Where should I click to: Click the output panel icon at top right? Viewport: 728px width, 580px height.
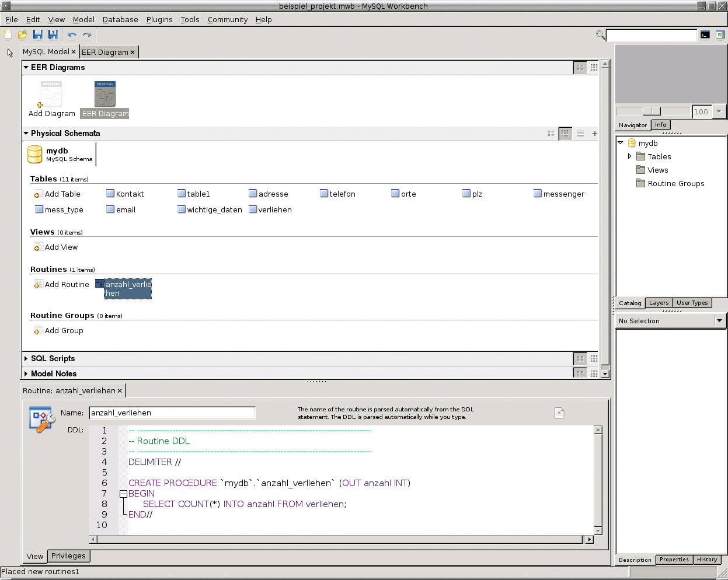720,35
